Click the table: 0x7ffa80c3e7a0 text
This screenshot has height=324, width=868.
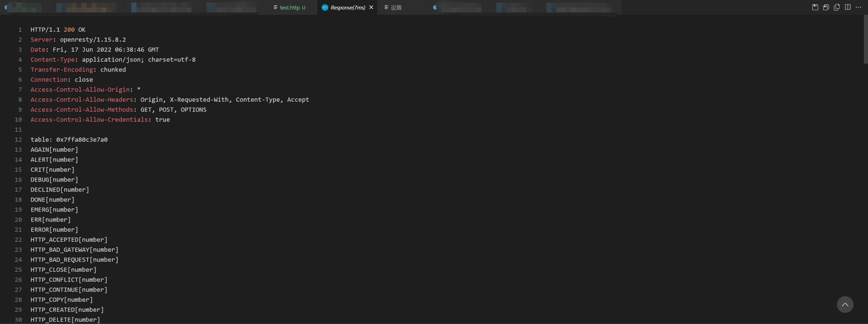(x=69, y=139)
